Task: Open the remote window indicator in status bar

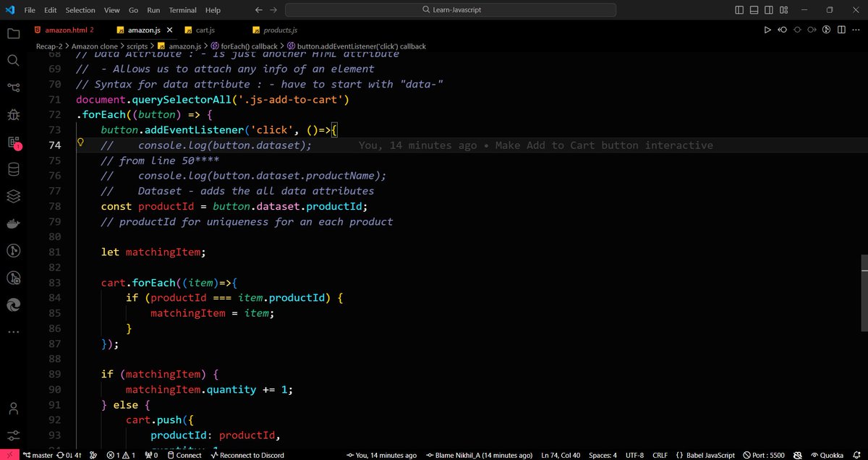Action: [8, 455]
